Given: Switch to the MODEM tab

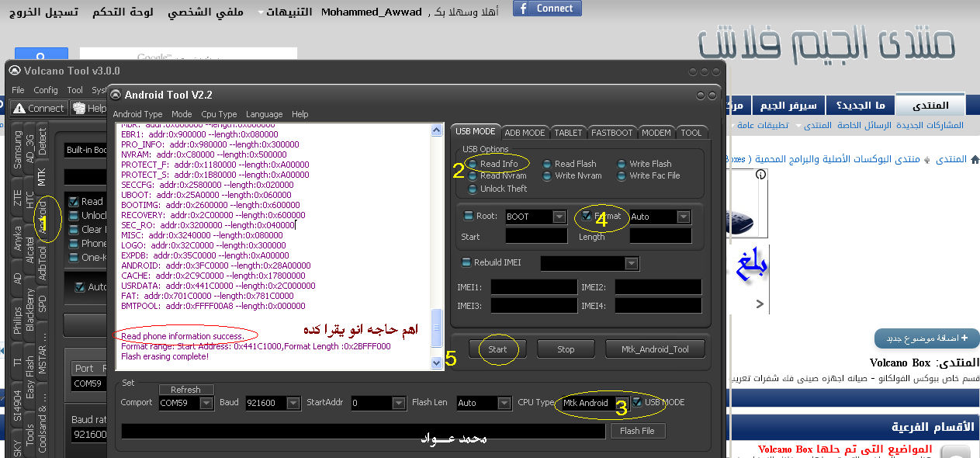Looking at the screenshot, I should (x=656, y=133).
